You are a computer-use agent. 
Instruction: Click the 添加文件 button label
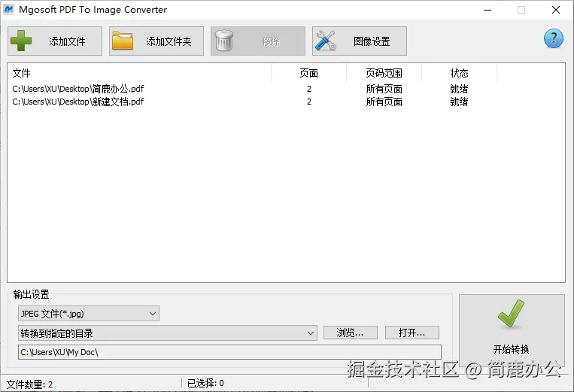(x=68, y=41)
